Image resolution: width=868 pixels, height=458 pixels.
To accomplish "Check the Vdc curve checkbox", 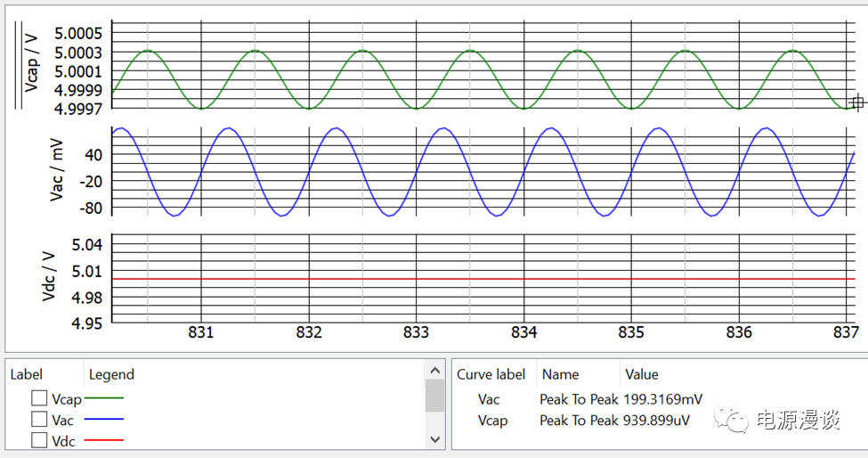I will (39, 439).
